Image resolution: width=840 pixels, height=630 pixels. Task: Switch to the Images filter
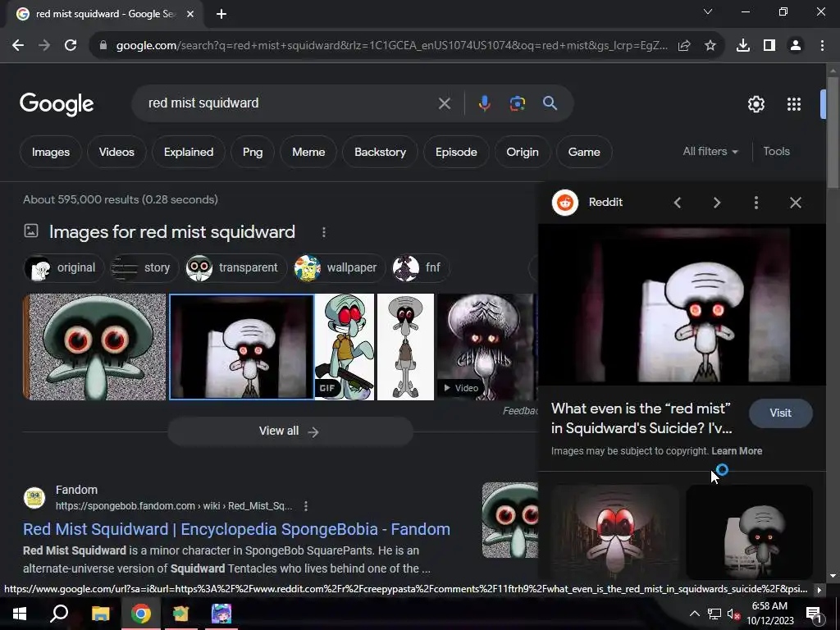[50, 152]
